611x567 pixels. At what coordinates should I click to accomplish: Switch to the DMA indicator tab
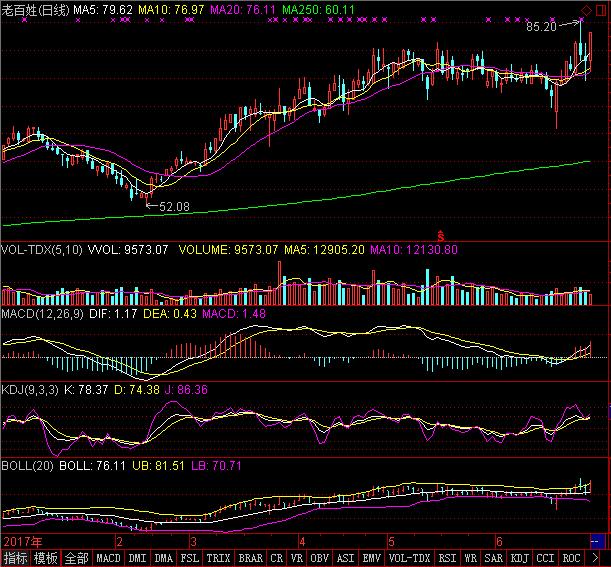tap(164, 558)
